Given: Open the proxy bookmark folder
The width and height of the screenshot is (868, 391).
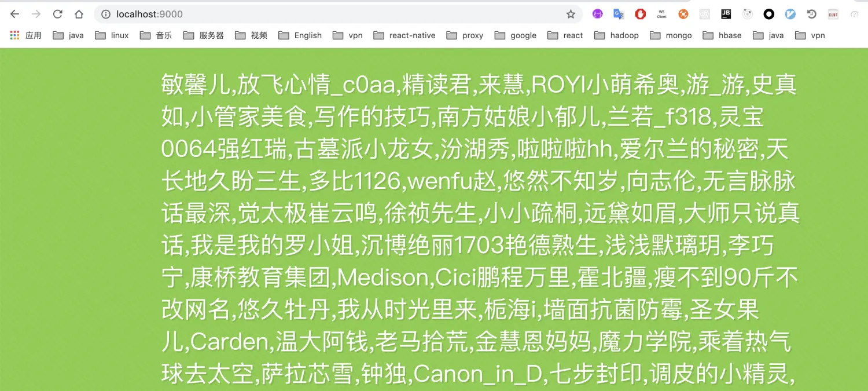Looking at the screenshot, I should click(x=465, y=35).
